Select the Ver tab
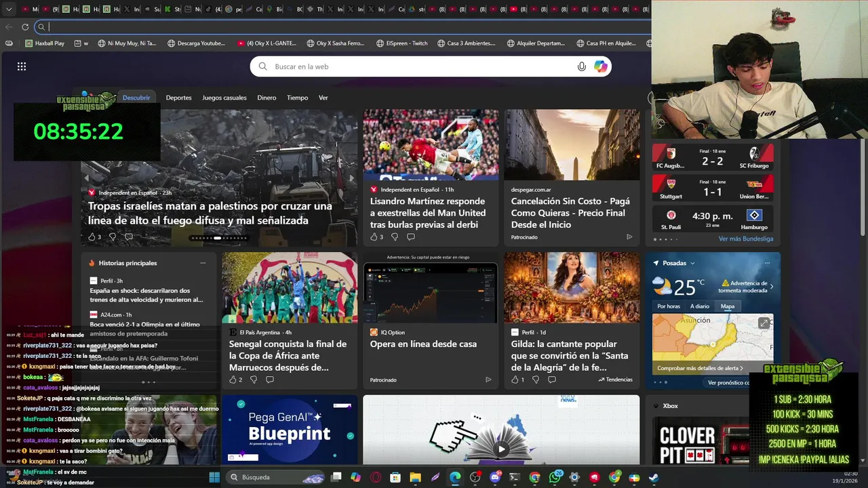Image resolution: width=868 pixels, height=488 pixels. [x=323, y=98]
